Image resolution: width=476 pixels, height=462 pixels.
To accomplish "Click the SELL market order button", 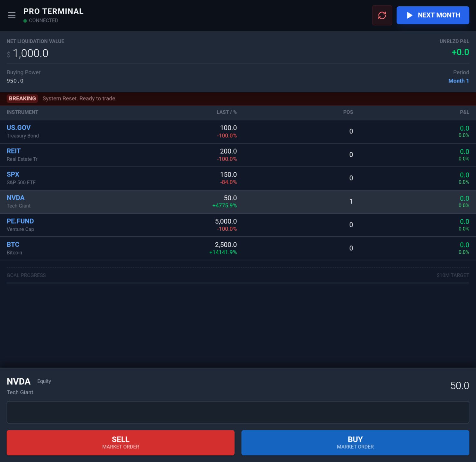I will (x=120, y=442).
